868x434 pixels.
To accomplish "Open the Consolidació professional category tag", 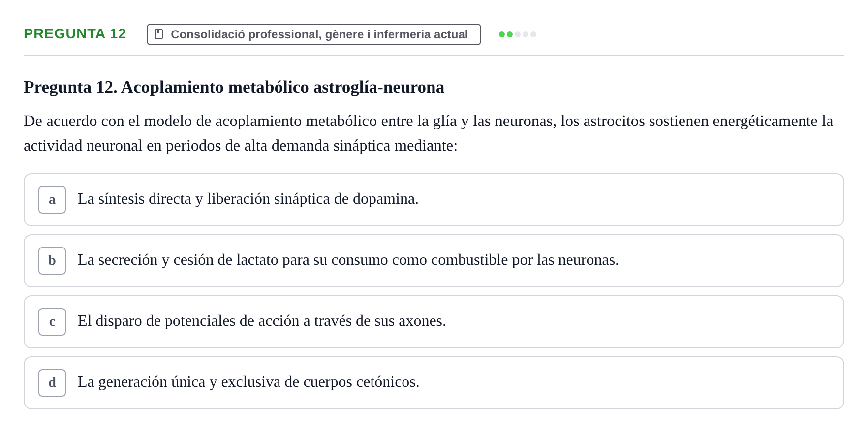I will [314, 34].
